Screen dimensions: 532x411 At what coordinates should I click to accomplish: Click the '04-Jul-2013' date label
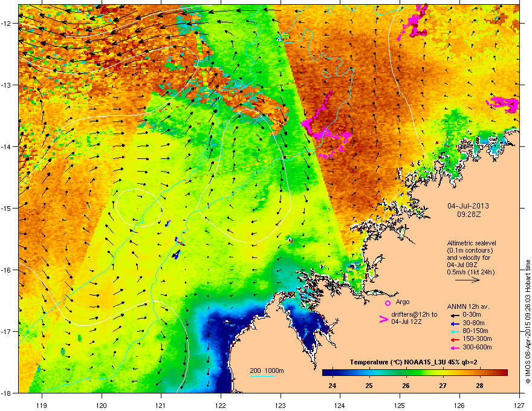point(468,206)
